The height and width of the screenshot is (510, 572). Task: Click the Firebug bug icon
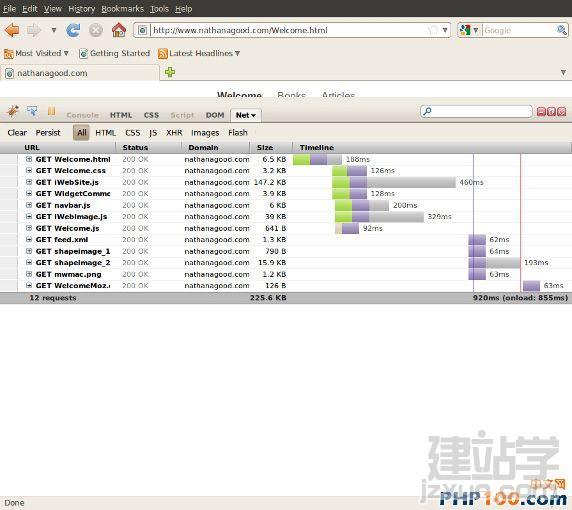click(x=13, y=111)
